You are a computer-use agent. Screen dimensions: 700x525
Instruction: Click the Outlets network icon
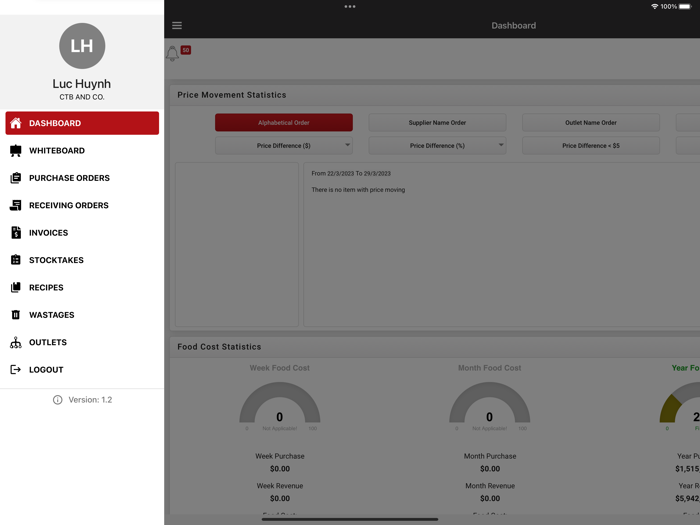(16, 342)
